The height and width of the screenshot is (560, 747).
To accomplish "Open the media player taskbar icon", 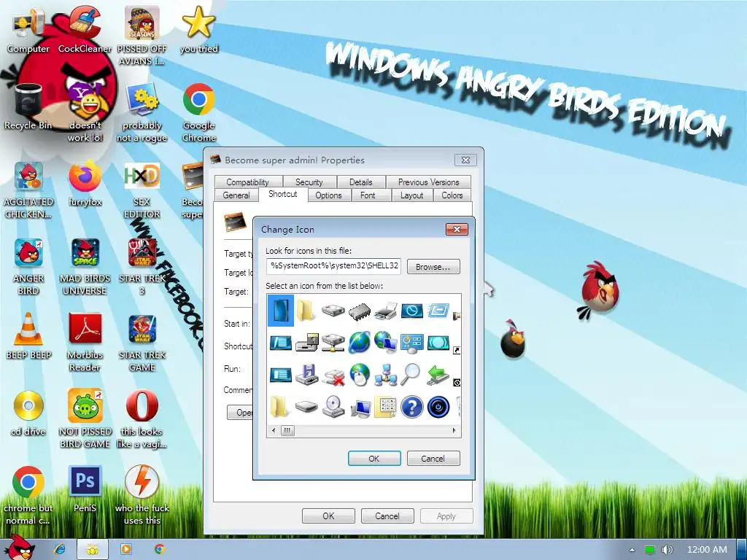I will pos(126,549).
